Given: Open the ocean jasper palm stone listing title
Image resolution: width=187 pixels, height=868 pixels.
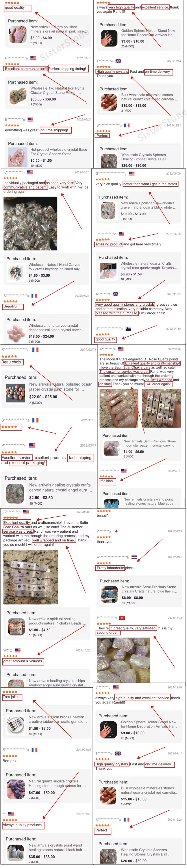Looking at the screenshot, I should click(x=61, y=387).
